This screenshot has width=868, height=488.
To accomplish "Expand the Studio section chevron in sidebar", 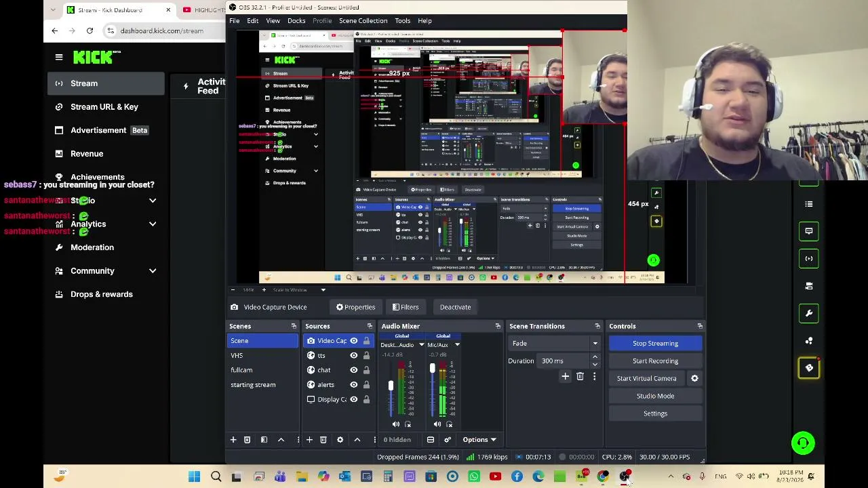I will [x=153, y=201].
